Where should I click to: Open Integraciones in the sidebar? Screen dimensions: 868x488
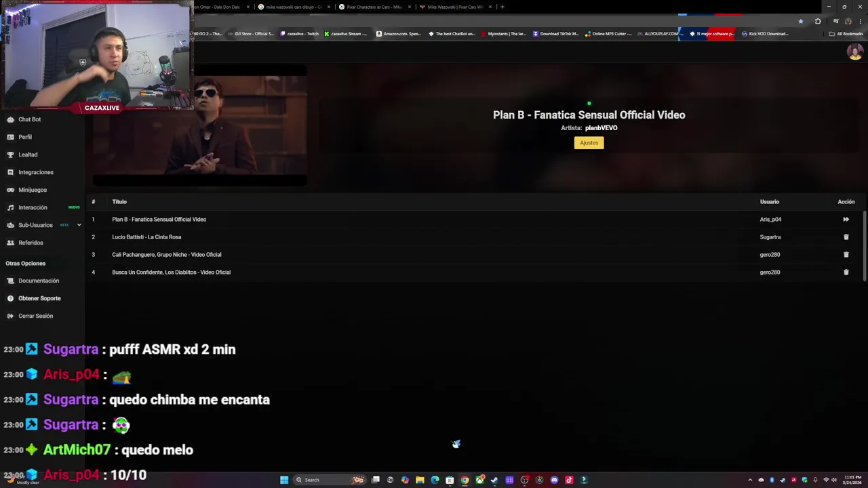coord(36,172)
